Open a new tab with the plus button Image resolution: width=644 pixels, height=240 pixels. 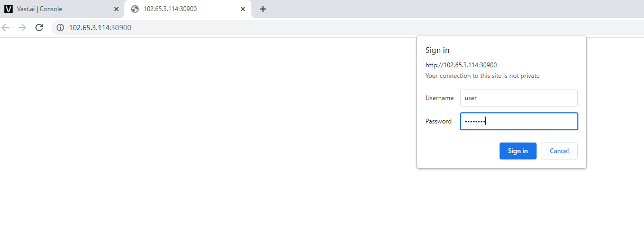click(263, 9)
